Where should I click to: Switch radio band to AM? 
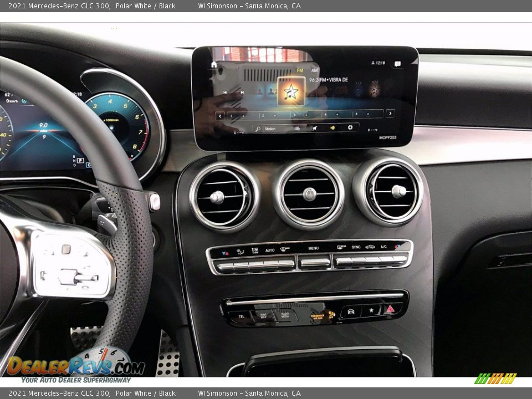(x=315, y=70)
